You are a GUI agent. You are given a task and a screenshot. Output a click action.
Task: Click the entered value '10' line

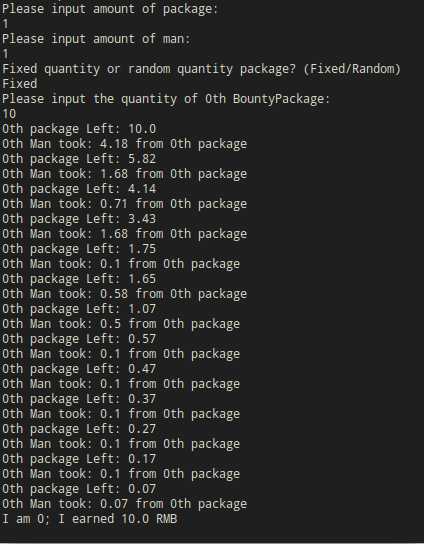[x=9, y=114]
